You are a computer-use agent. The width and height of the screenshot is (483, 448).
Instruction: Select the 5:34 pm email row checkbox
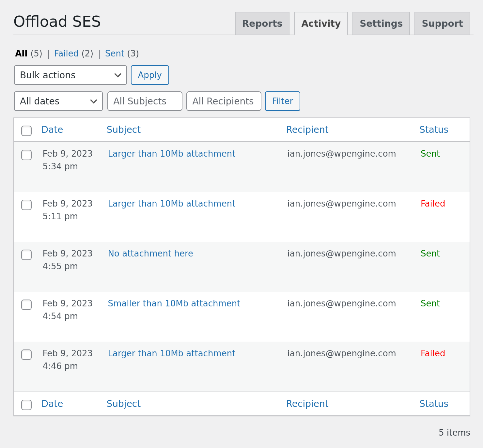pos(26,155)
